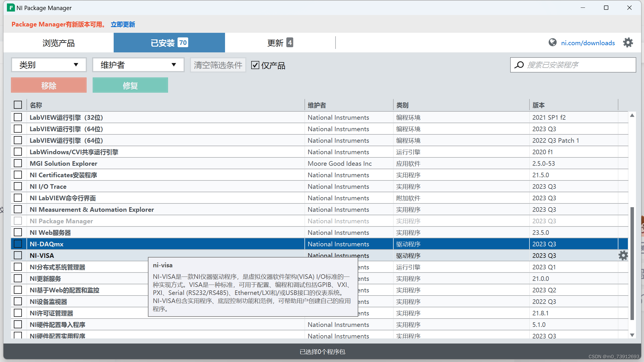Tick the select-all checkbox in header
The height and width of the screenshot is (362, 644).
[x=18, y=105]
